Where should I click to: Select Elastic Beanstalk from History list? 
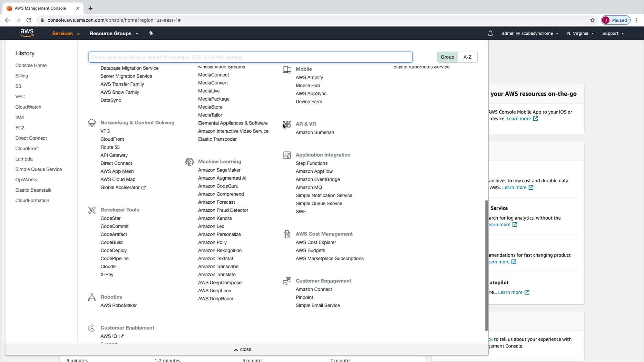tap(33, 190)
